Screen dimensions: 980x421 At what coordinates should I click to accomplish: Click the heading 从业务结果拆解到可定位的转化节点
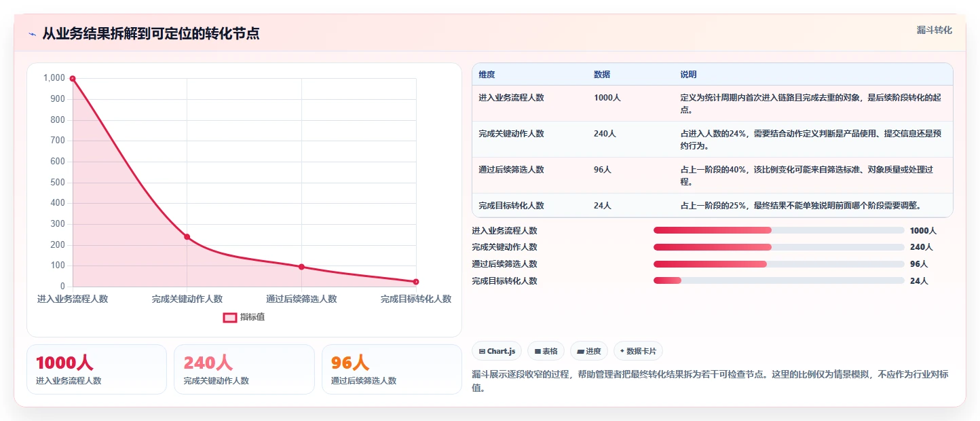click(x=151, y=33)
